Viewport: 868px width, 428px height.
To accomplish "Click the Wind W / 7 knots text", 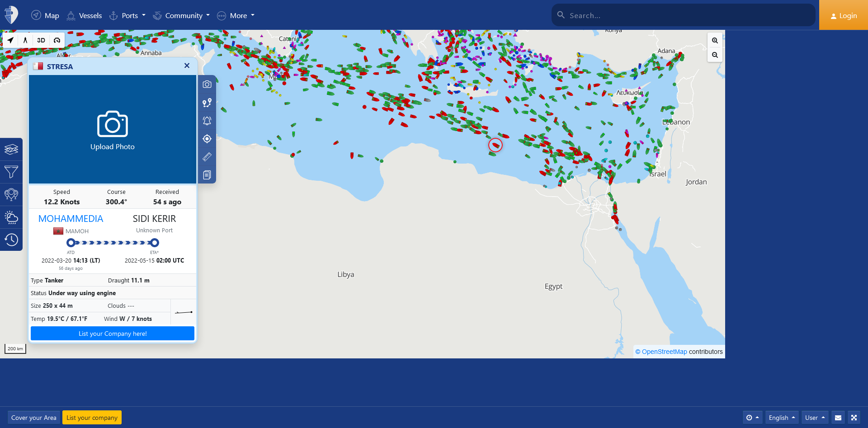I will tap(128, 319).
